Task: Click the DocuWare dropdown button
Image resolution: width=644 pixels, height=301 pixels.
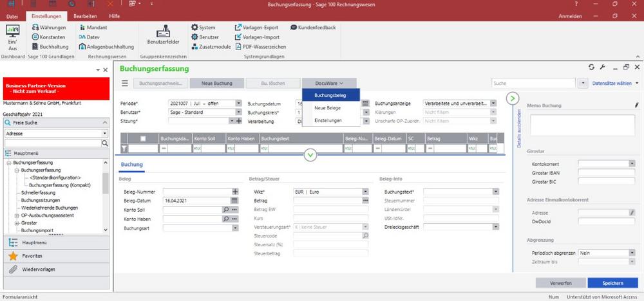Action: (x=329, y=83)
